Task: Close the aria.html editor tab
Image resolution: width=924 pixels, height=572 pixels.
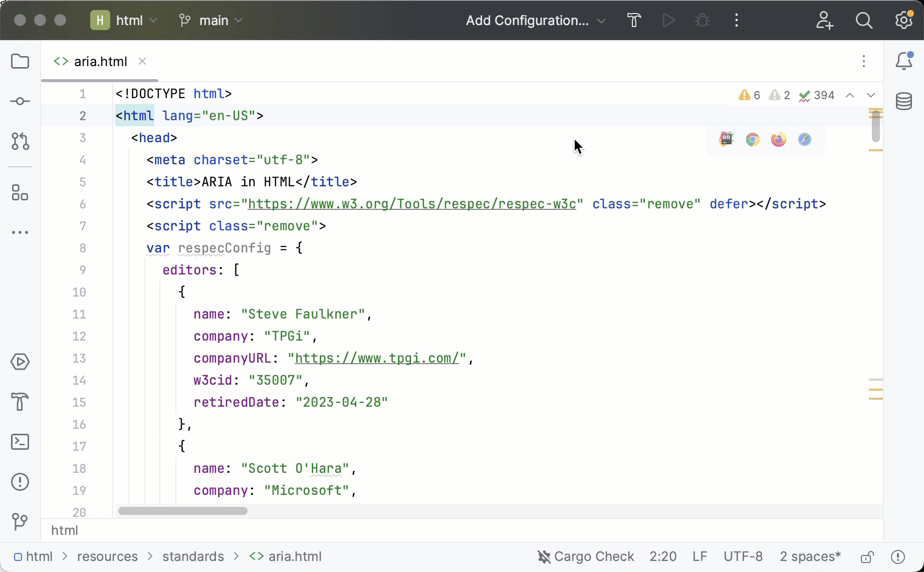Action: (142, 61)
